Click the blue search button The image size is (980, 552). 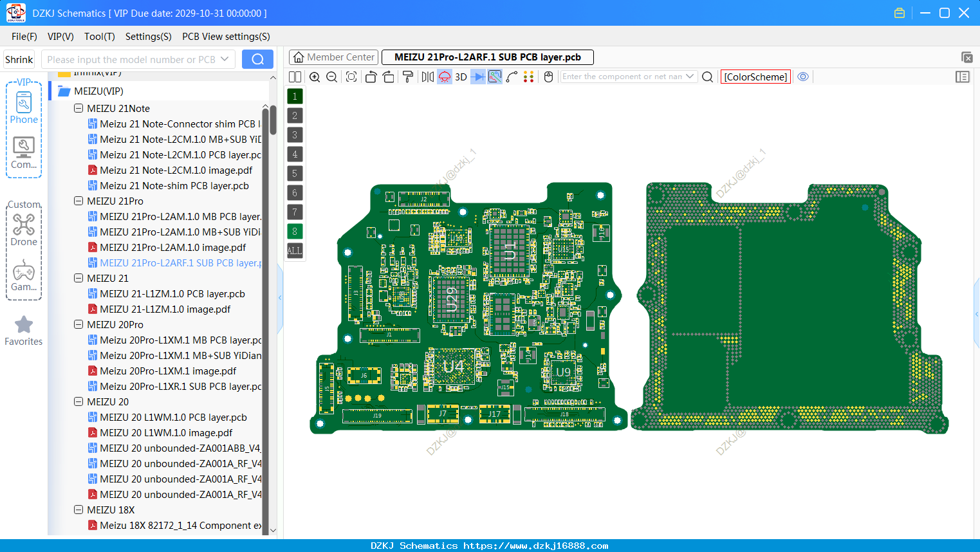coord(257,59)
